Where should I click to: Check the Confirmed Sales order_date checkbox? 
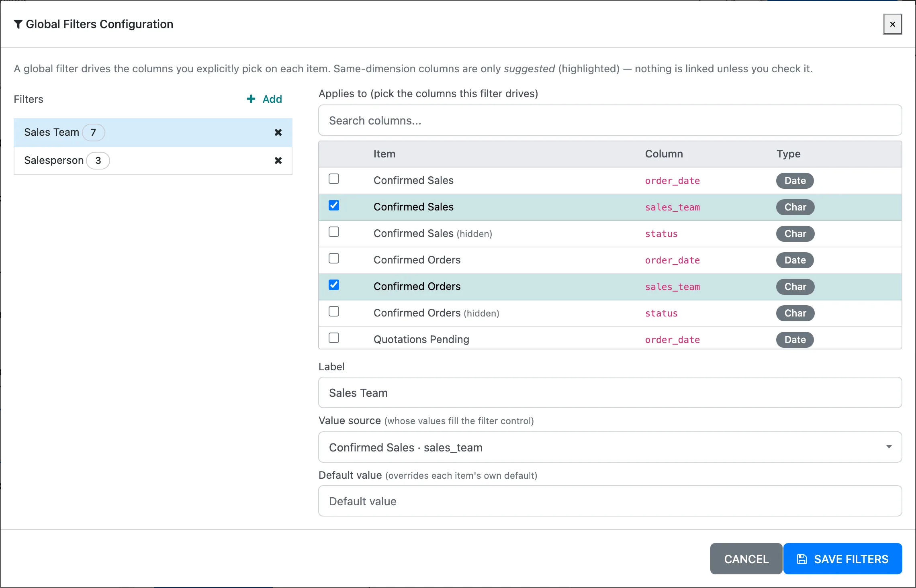tap(334, 179)
